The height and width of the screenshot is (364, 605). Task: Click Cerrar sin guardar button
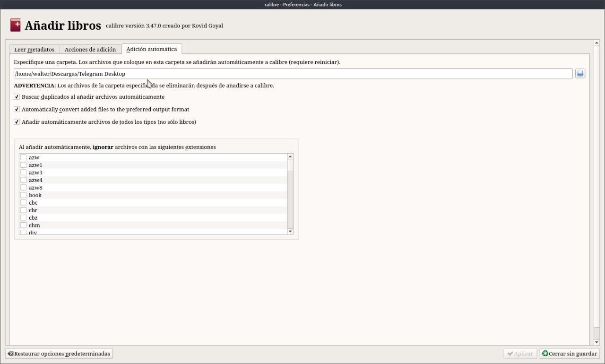(570, 354)
